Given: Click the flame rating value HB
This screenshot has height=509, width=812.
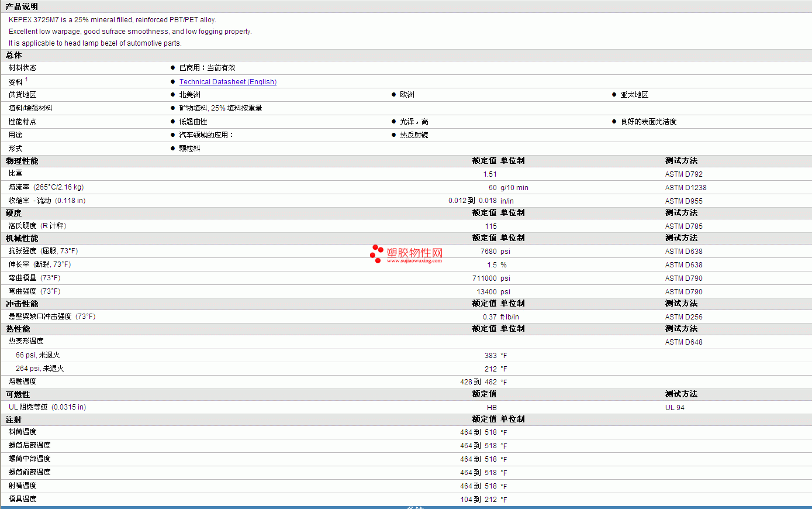Looking at the screenshot, I should [492, 408].
